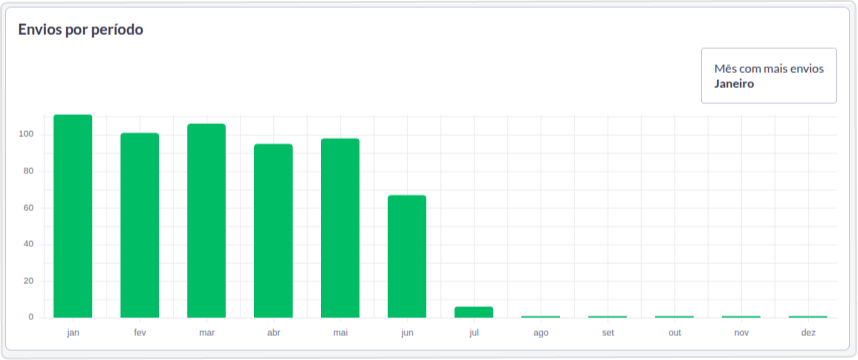
Task: Click the 'out' axis label
Action: click(x=674, y=333)
